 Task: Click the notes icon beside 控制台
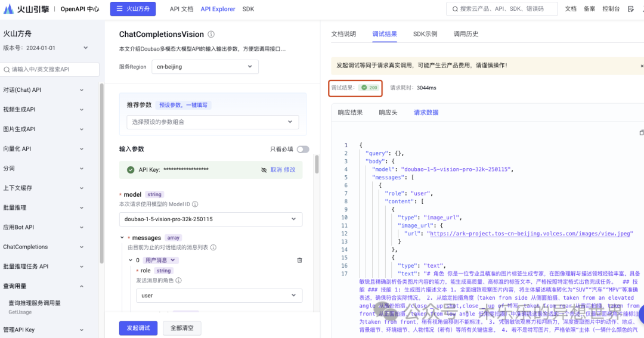pyautogui.click(x=631, y=8)
